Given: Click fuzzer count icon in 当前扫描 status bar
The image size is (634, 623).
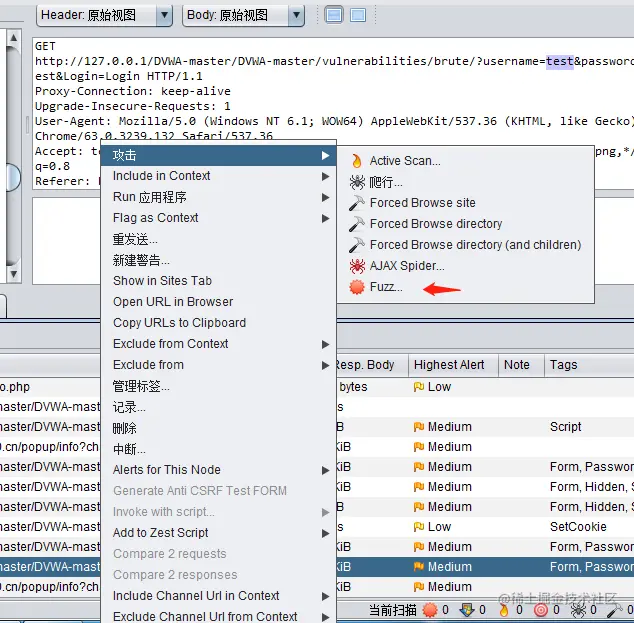Looking at the screenshot, I should pyautogui.click(x=430, y=610).
